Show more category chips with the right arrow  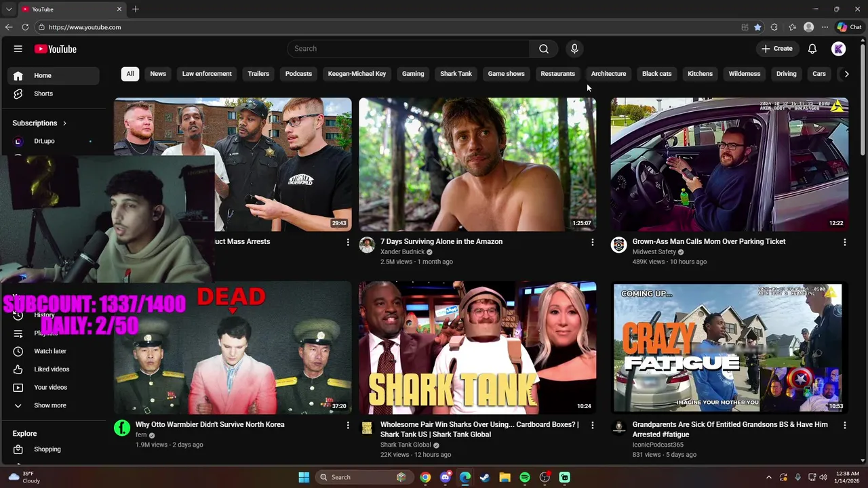coord(846,74)
